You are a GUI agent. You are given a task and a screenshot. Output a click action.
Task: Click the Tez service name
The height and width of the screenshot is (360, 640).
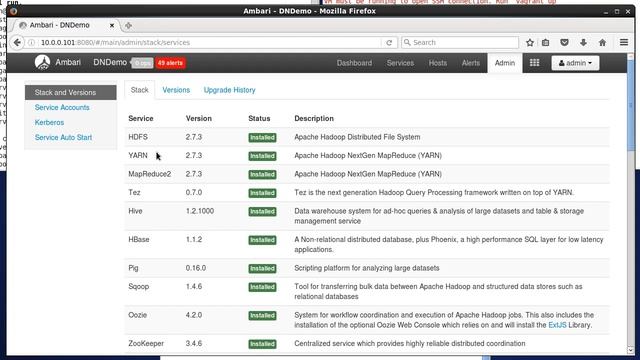pyautogui.click(x=134, y=192)
